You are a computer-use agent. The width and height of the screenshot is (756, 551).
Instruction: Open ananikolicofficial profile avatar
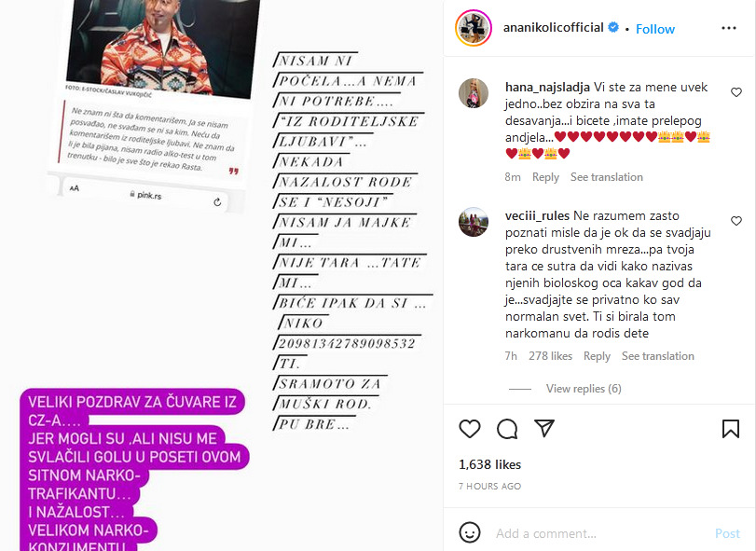pyautogui.click(x=474, y=28)
